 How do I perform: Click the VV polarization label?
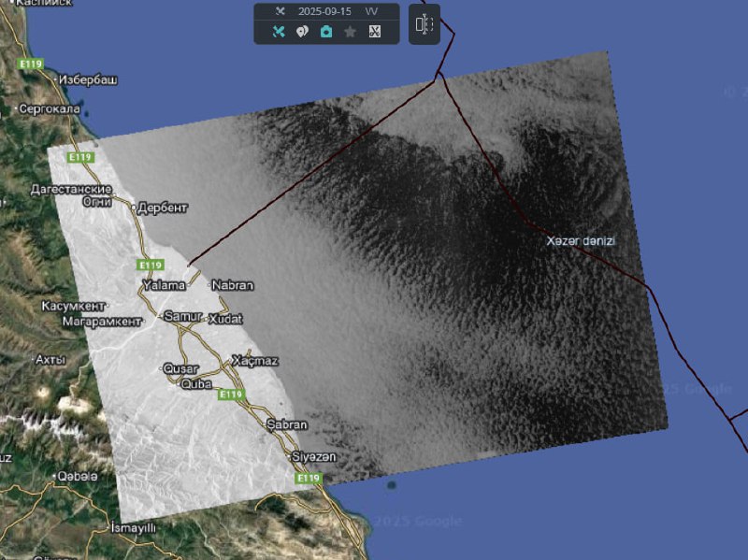(x=371, y=11)
